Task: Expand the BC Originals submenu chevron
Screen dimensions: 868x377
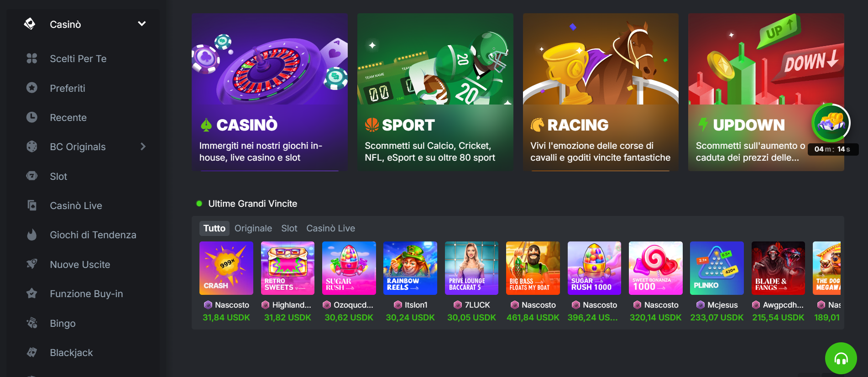Action: pos(143,147)
